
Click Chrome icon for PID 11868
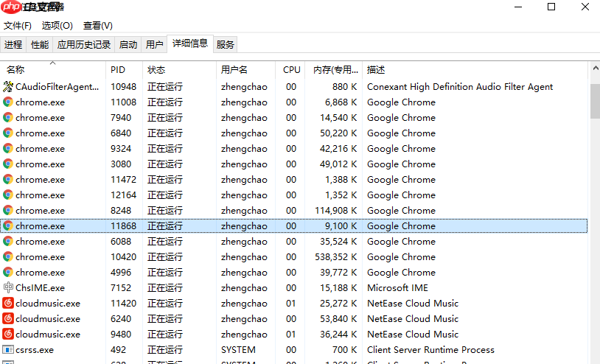click(x=7, y=225)
